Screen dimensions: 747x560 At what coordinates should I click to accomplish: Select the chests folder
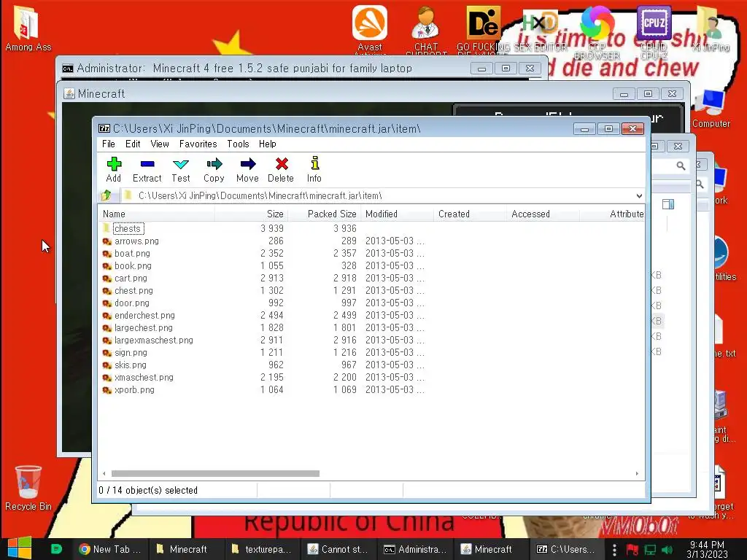[127, 228]
